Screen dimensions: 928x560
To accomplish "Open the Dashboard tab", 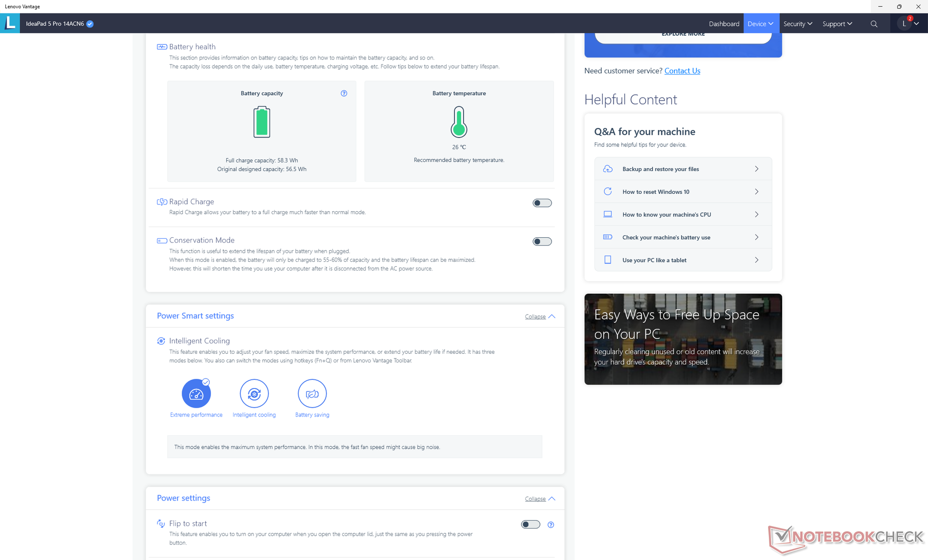I will pyautogui.click(x=724, y=24).
